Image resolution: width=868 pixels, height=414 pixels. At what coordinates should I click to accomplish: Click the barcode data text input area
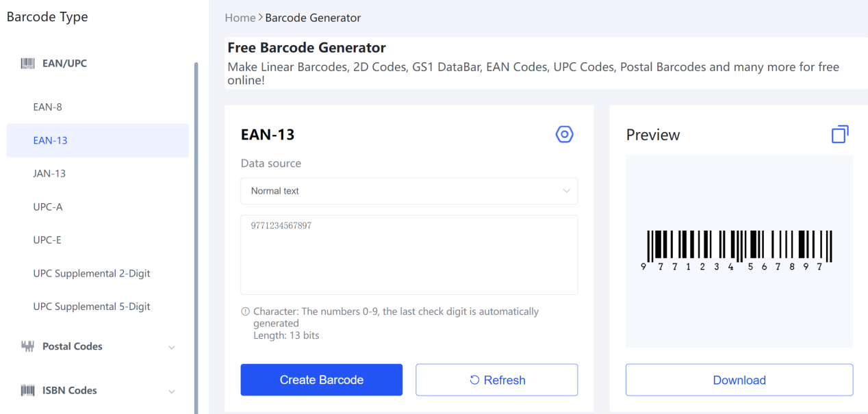pyautogui.click(x=409, y=255)
